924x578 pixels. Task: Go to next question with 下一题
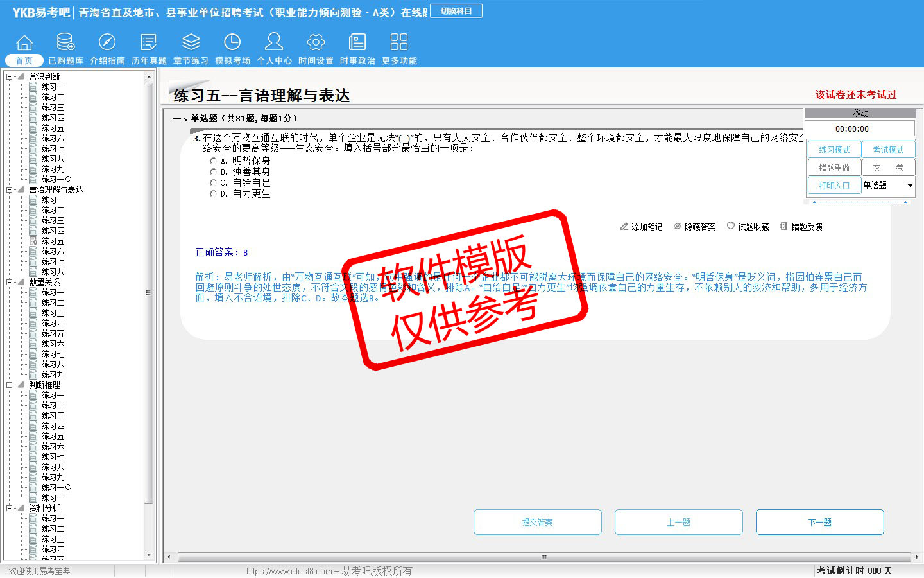[819, 522]
